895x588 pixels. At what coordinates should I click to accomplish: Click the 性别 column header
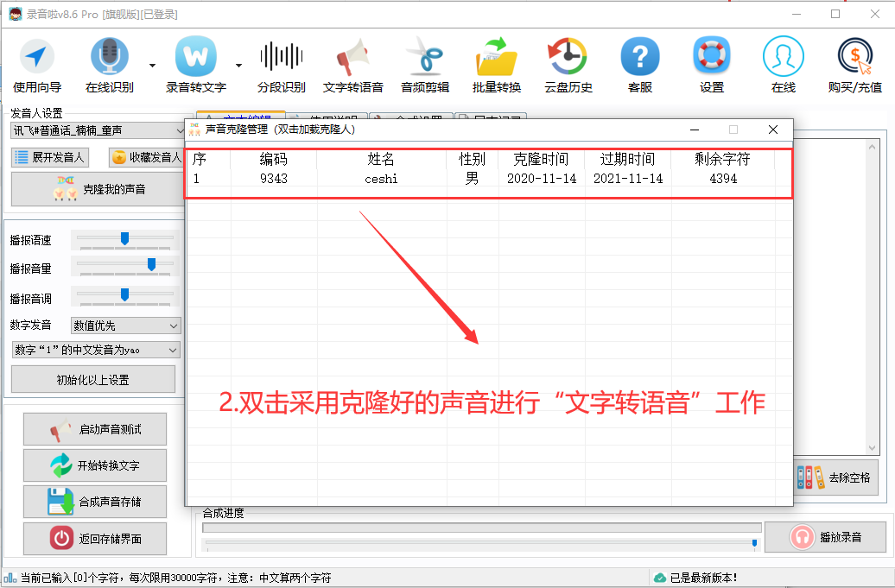(x=472, y=159)
